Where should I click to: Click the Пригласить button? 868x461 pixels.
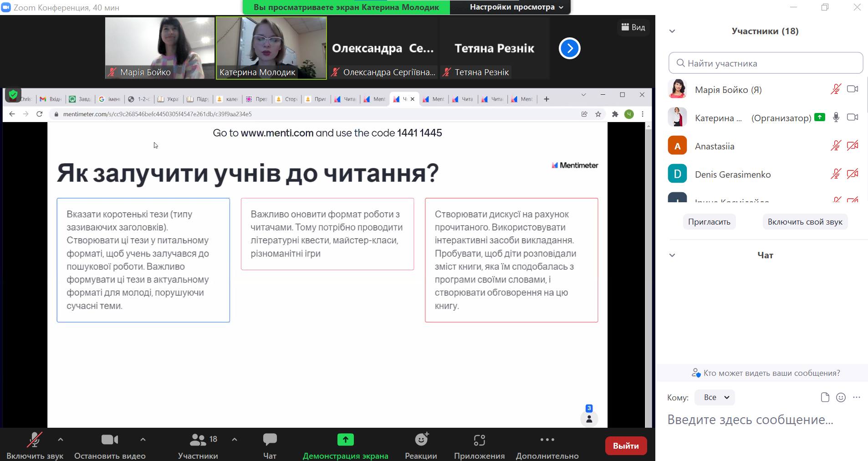pyautogui.click(x=709, y=222)
